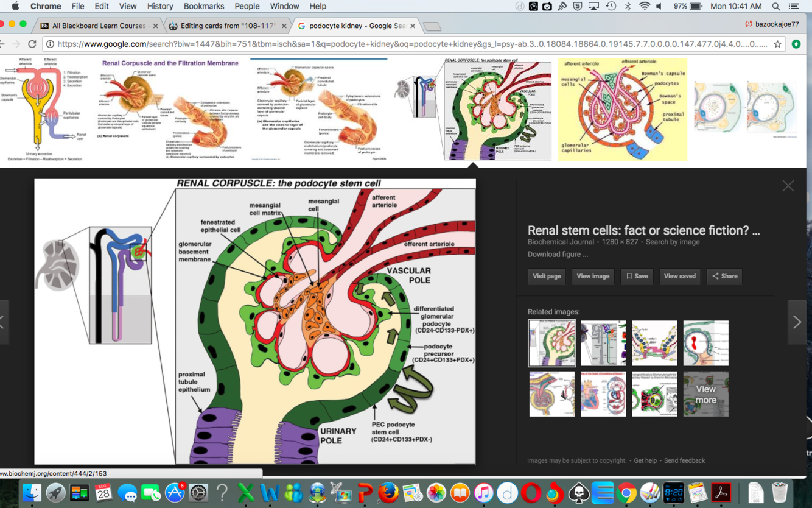Open Bluetooth menu in menu bar

point(628,6)
